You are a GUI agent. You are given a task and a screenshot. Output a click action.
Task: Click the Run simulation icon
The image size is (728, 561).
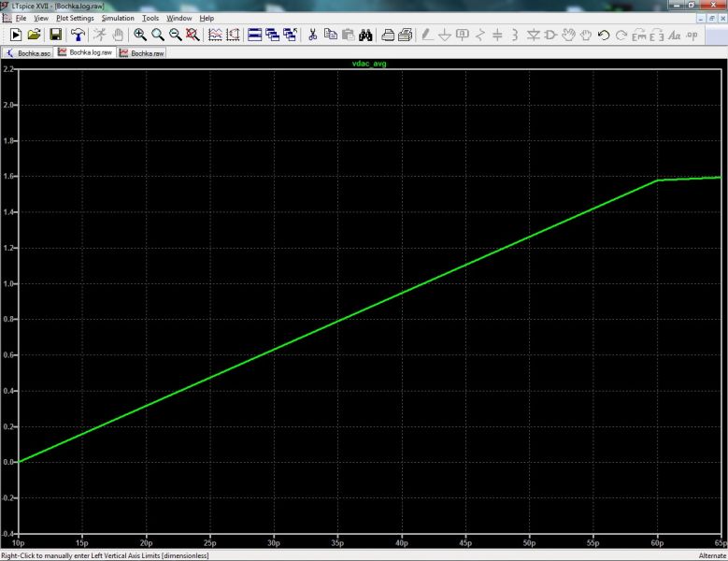(15, 35)
